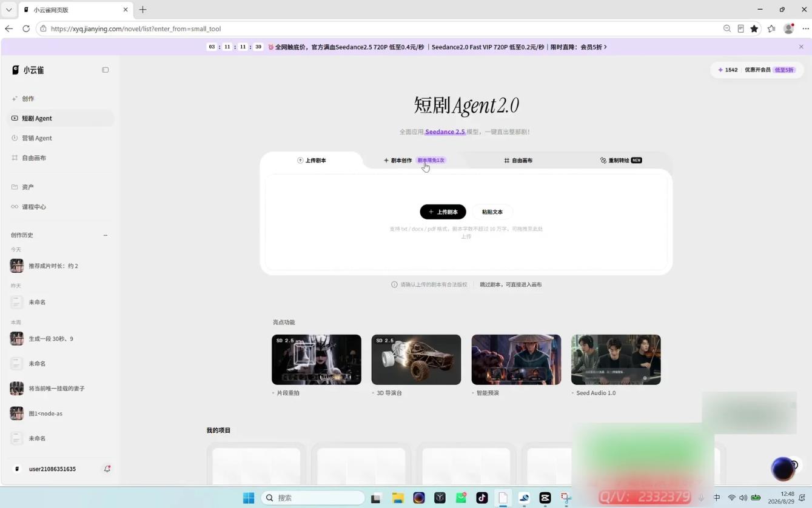Viewport: 812px width, 508px height.
Task: Click 限时直降：会员5折 banner link
Action: [579, 47]
